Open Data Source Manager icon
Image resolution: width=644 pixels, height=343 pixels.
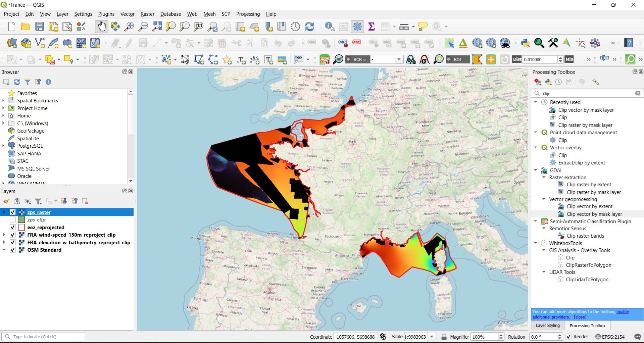pyautogui.click(x=11, y=43)
